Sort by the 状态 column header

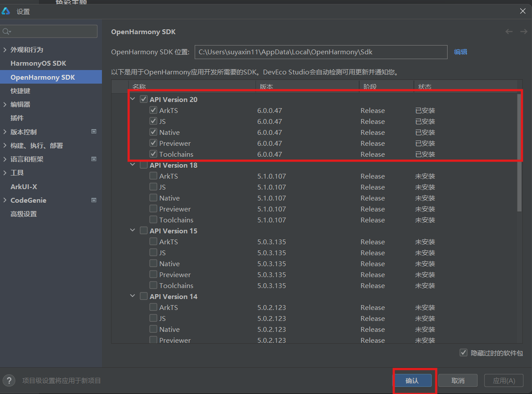coord(465,86)
